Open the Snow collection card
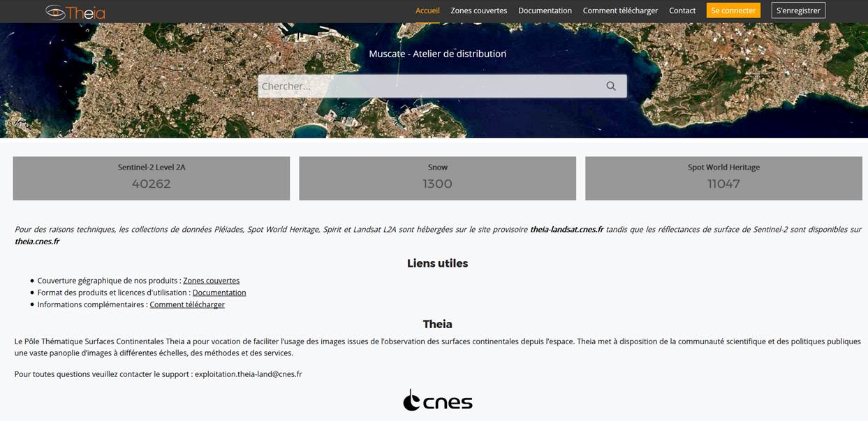This screenshot has width=868, height=421. pyautogui.click(x=438, y=178)
